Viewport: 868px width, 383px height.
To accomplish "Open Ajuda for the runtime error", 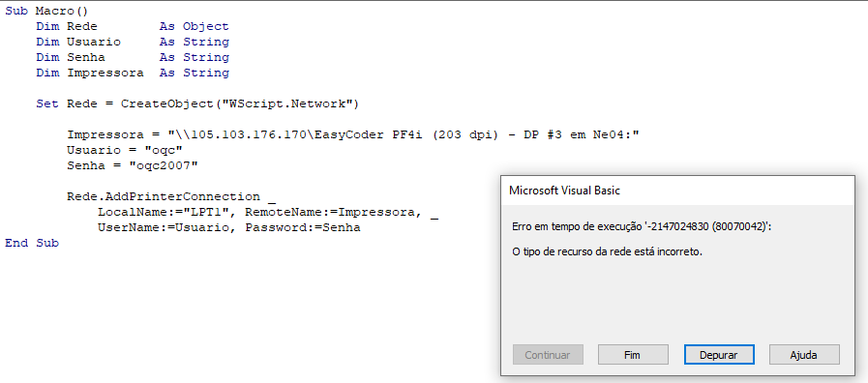I will pyautogui.click(x=804, y=355).
